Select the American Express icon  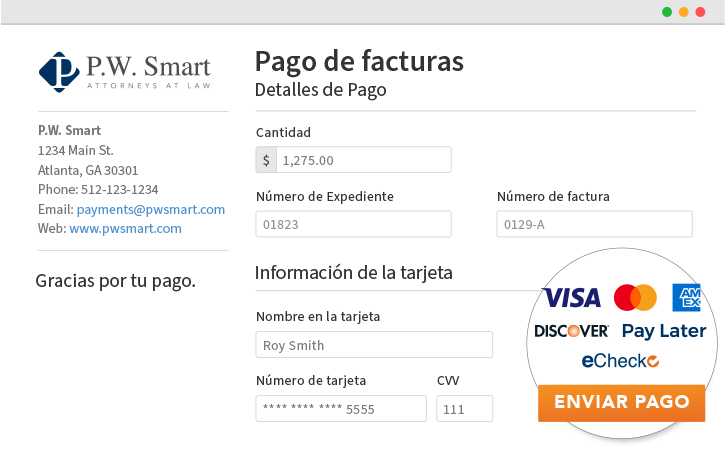[687, 297]
